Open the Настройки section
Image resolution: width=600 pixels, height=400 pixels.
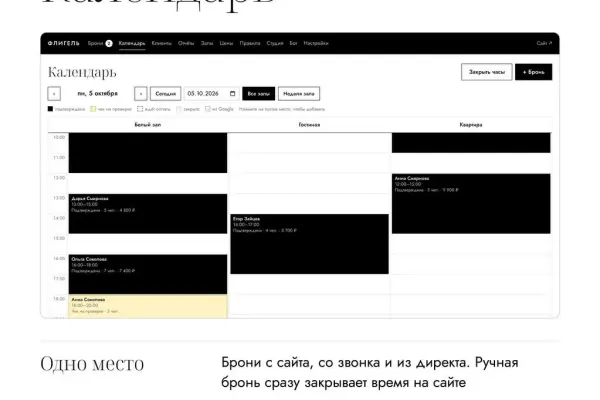[316, 43]
